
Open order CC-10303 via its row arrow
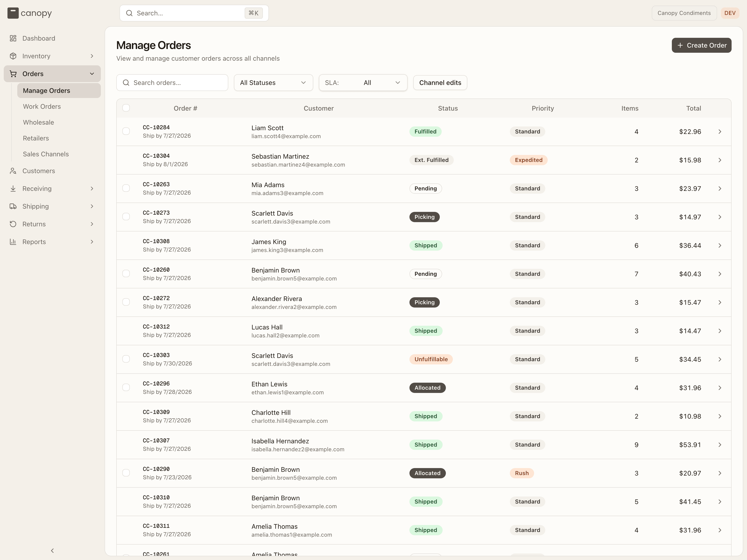point(720,360)
